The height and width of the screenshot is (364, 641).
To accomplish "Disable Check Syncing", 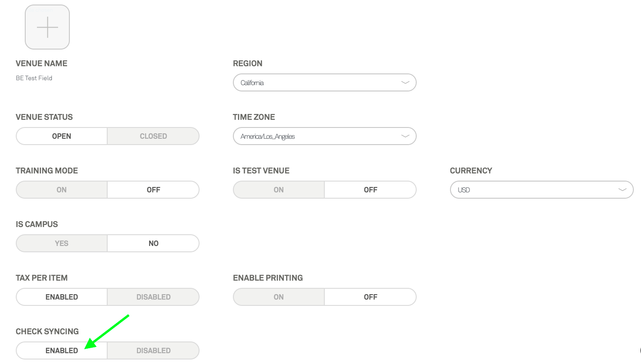I will (153, 350).
